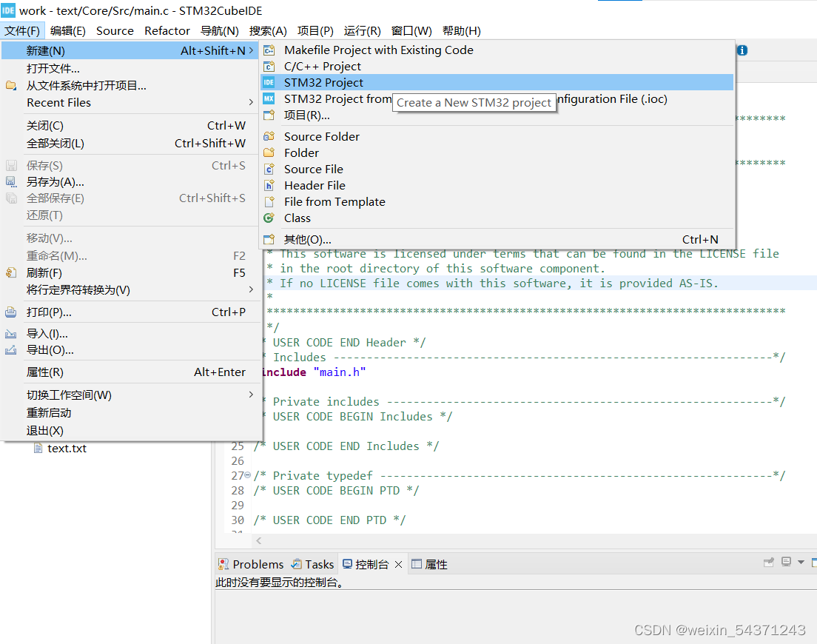Click the Print icon beside 打印(P)

pos(10,311)
